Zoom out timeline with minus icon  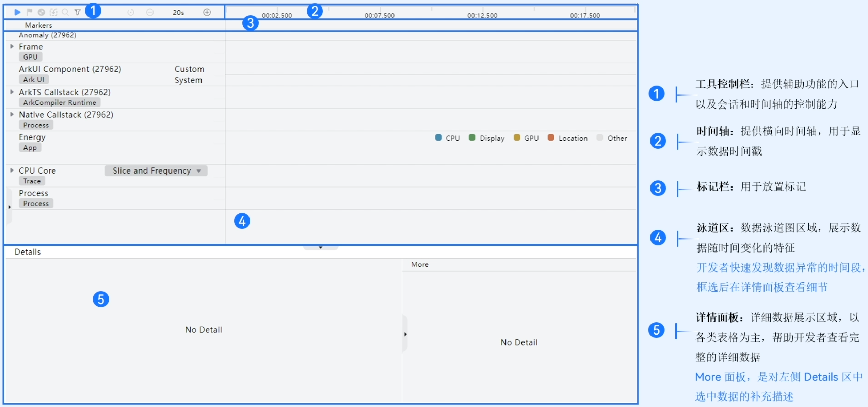tap(150, 13)
